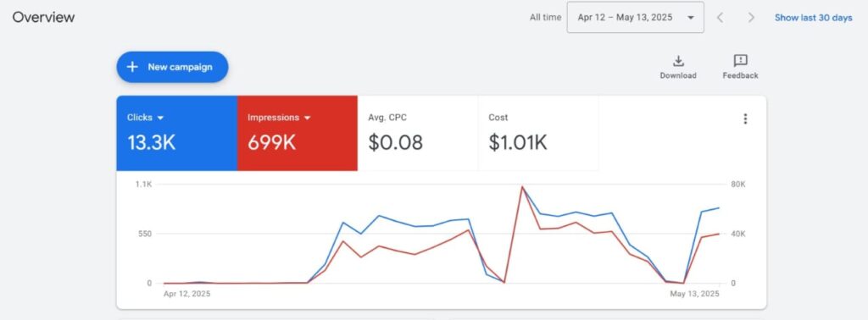This screenshot has height=320, width=868.
Task: Click the Download icon
Action: click(x=678, y=61)
